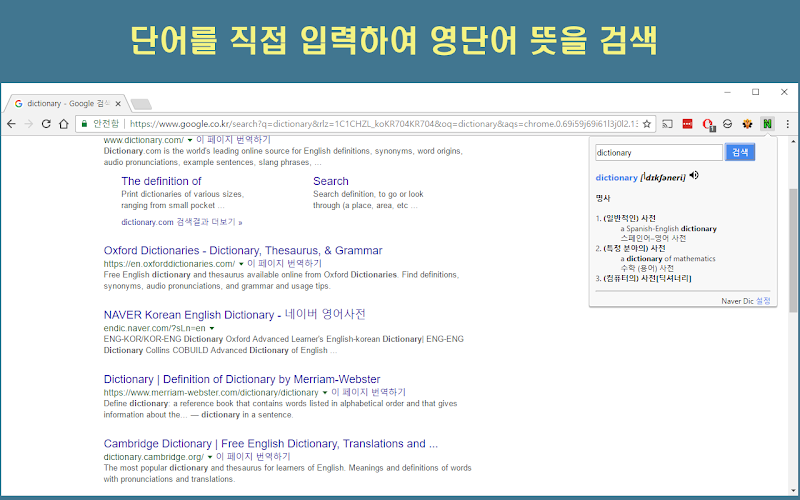
Task: Click the scrollbar up arrow
Action: 793,141
